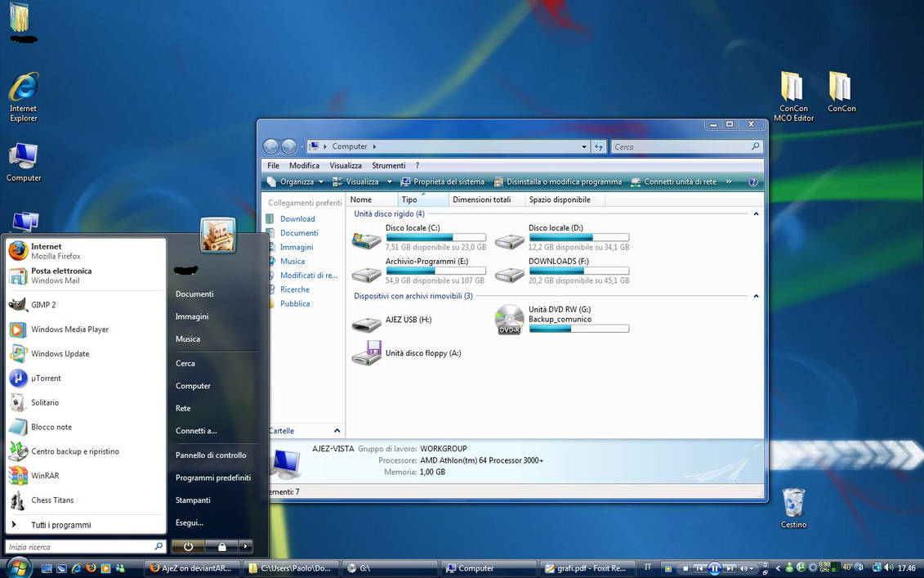
Task: Select Disco locale (C:) drive
Action: coord(420,237)
